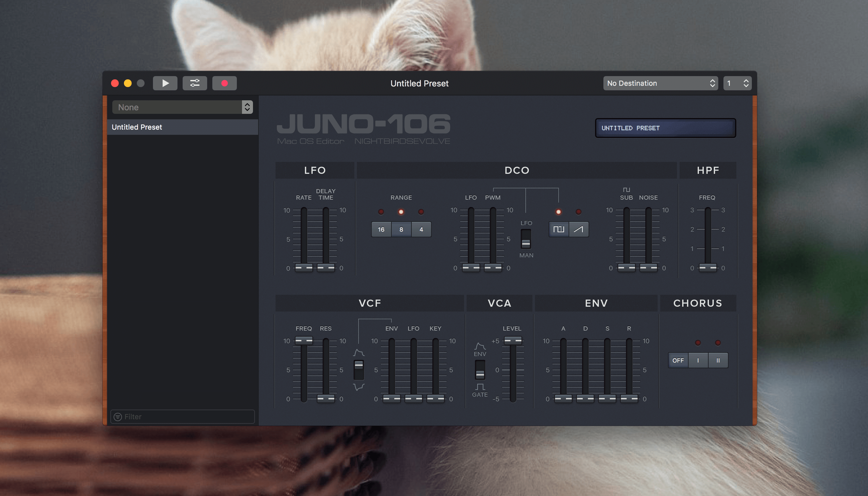Click the DCO SUB slider handle
This screenshot has height=496, width=868.
click(626, 268)
